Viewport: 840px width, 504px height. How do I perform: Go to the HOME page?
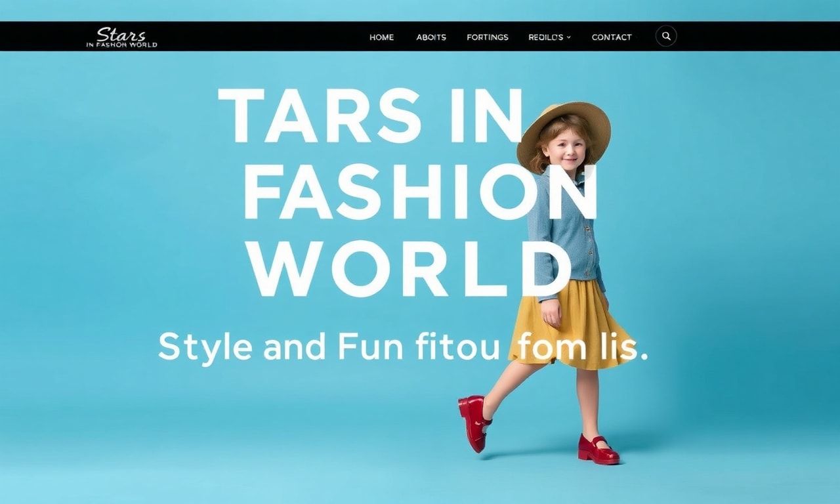pyautogui.click(x=381, y=37)
